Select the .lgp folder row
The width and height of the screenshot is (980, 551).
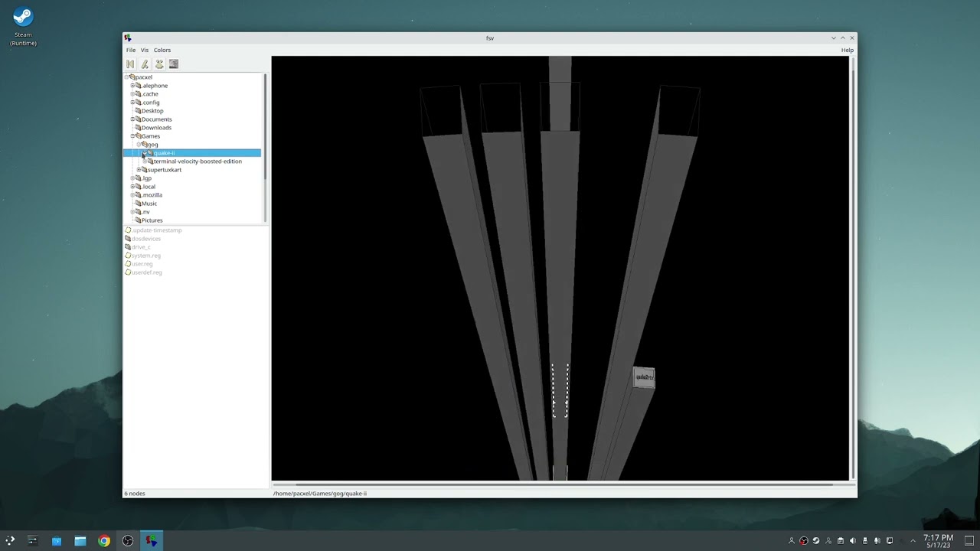click(146, 178)
